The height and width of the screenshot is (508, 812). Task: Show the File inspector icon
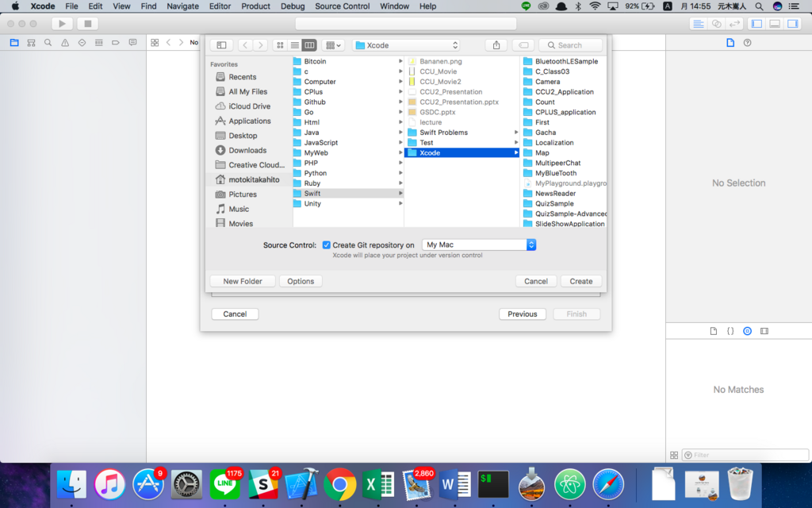tap(730, 43)
